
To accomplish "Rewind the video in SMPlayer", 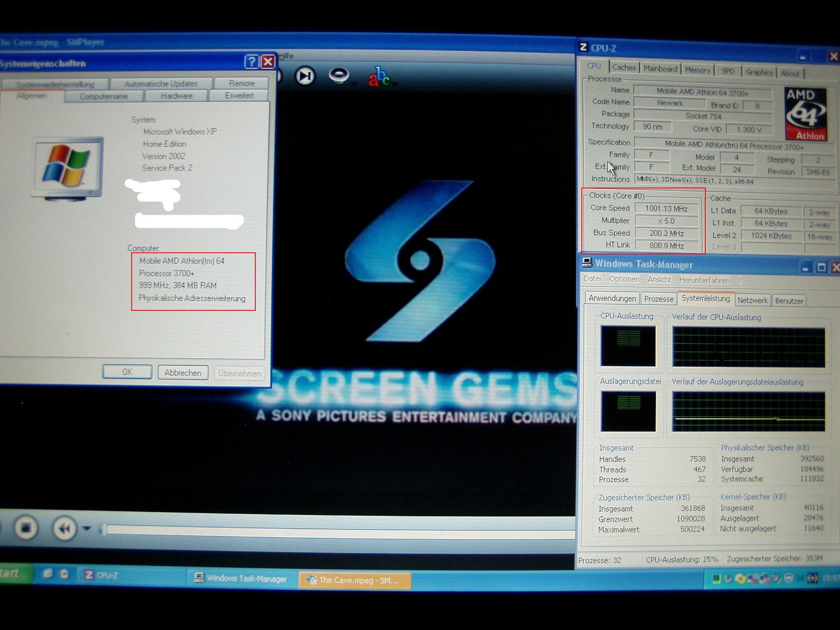I will click(65, 528).
